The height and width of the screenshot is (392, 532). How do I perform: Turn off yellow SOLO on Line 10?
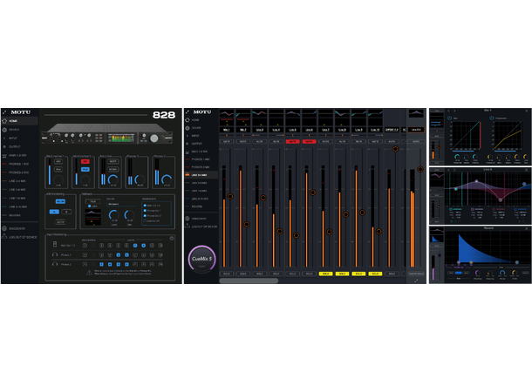point(375,274)
